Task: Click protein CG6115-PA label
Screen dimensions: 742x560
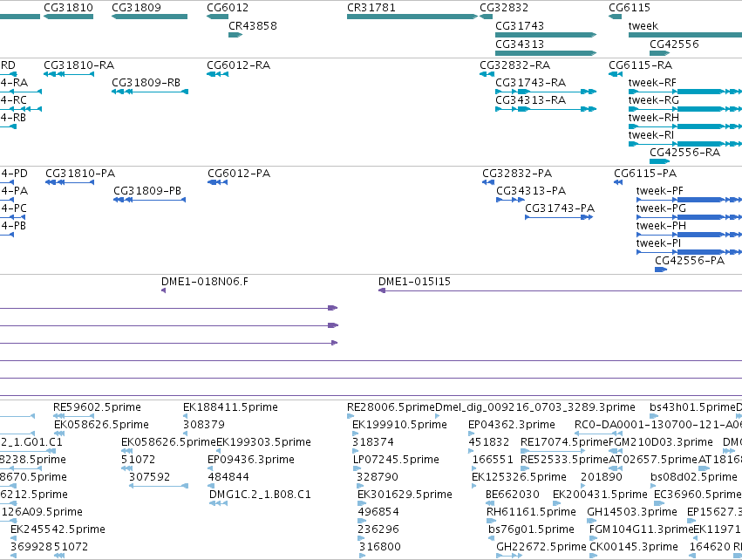Action: tap(645, 174)
